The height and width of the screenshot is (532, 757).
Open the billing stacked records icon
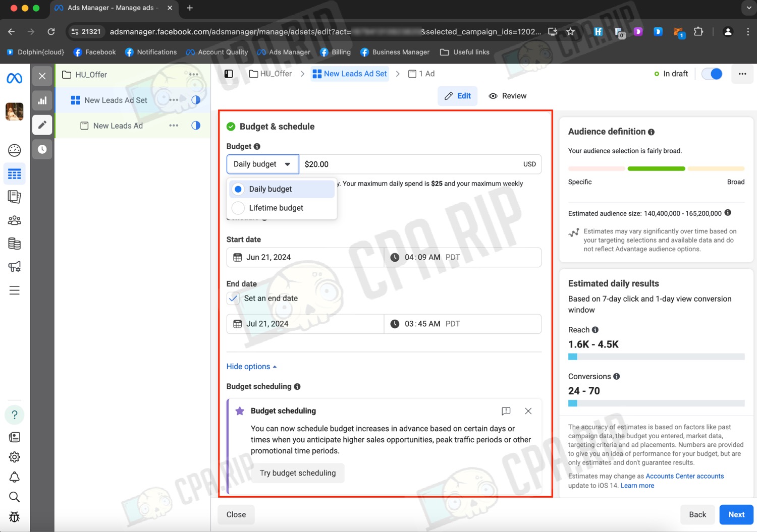(x=15, y=244)
